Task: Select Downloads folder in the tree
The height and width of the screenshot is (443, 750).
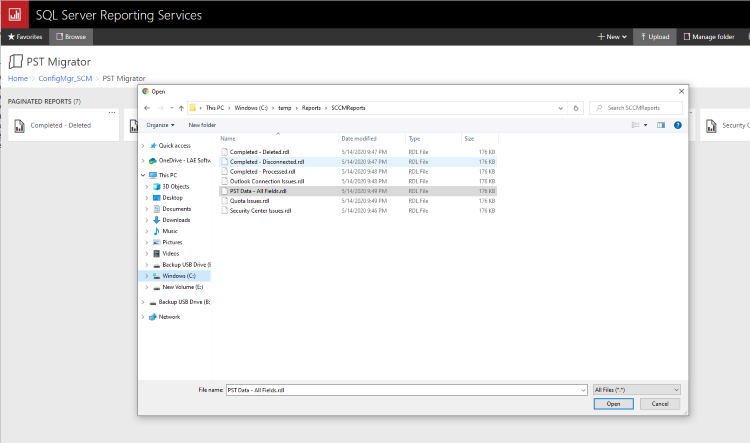Action: pos(176,220)
